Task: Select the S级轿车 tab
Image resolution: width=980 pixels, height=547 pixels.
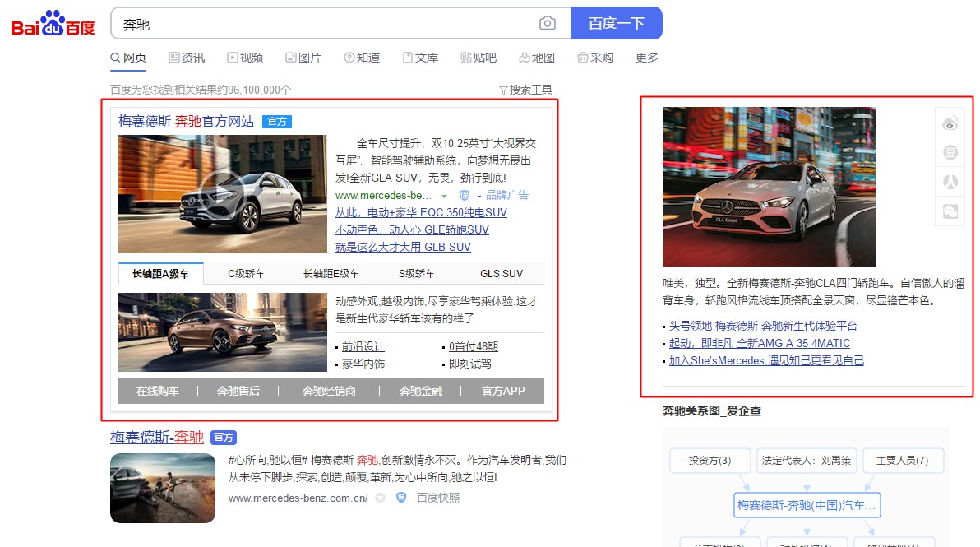Action: (x=416, y=274)
